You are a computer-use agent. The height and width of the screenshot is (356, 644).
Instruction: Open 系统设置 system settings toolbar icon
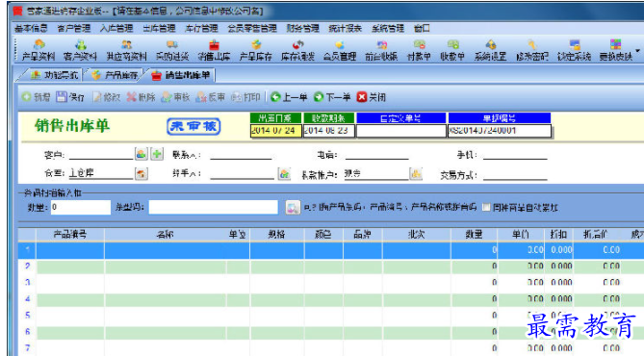point(490,50)
